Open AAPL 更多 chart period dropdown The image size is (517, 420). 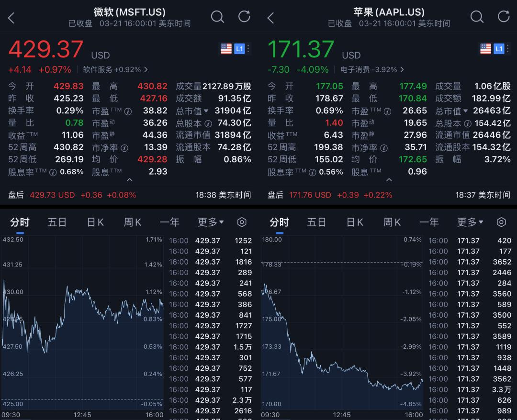tap(470, 222)
